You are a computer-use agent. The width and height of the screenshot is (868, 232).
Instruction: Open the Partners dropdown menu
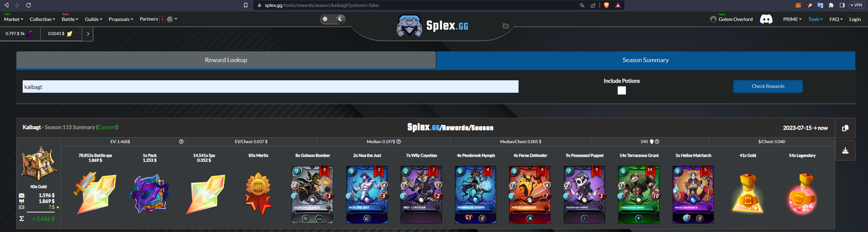pos(158,19)
